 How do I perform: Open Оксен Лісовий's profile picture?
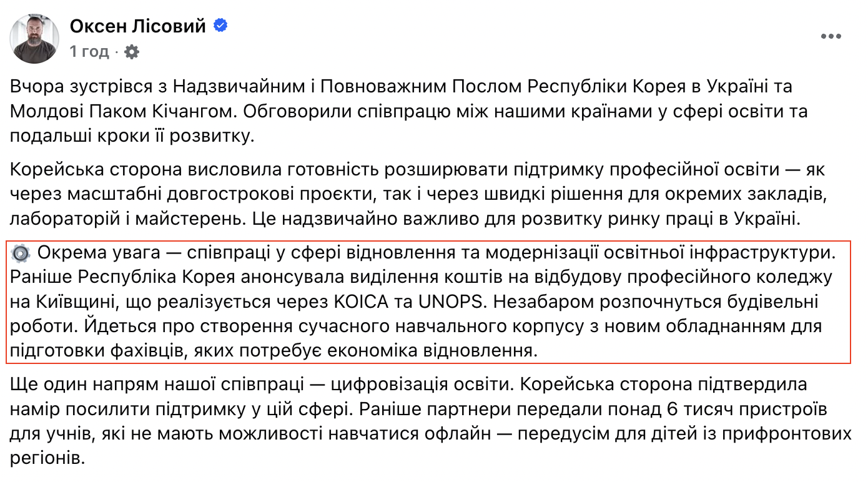(35, 38)
